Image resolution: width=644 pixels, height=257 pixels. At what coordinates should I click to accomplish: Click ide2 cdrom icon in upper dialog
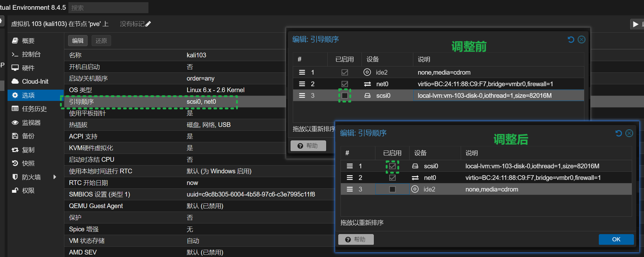coord(367,72)
